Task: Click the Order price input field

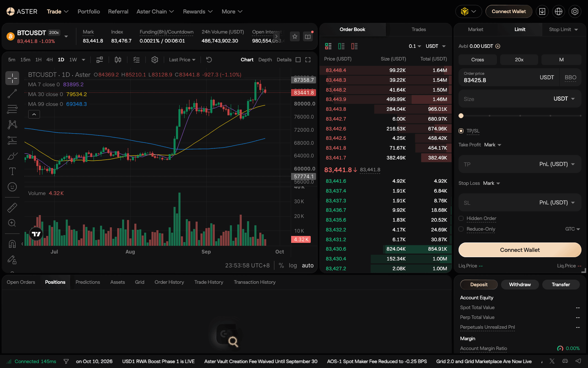Action: coord(498,77)
